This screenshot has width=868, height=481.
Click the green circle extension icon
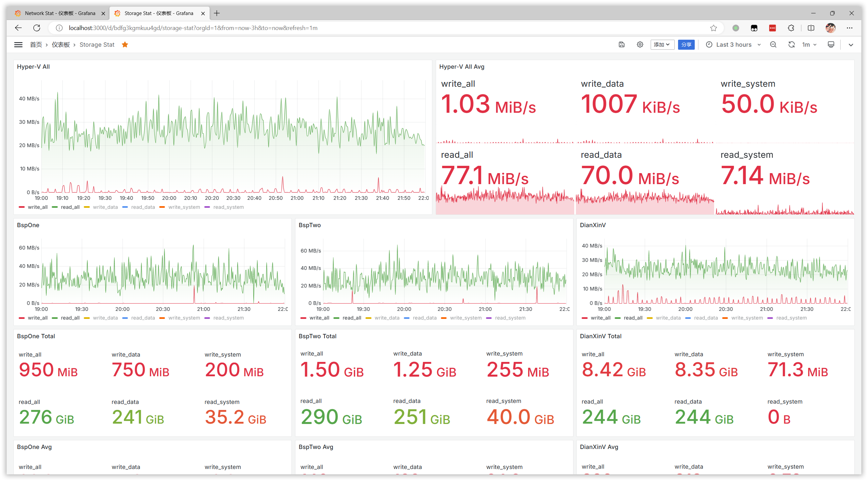[736, 28]
